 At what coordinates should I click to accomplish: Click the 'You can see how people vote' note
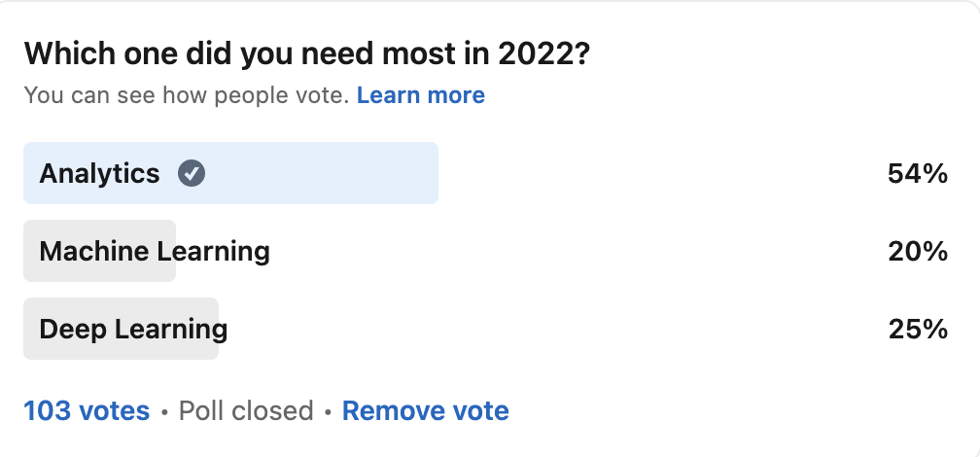point(185,95)
